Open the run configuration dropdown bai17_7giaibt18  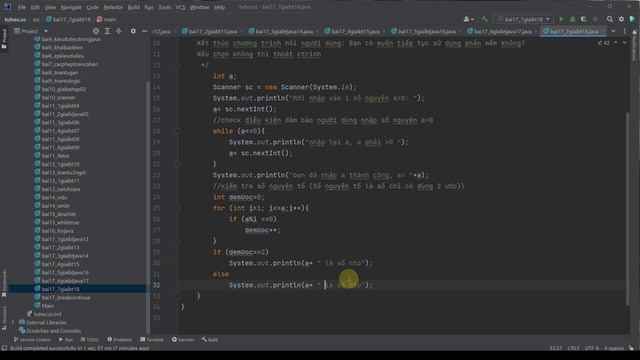(523, 19)
